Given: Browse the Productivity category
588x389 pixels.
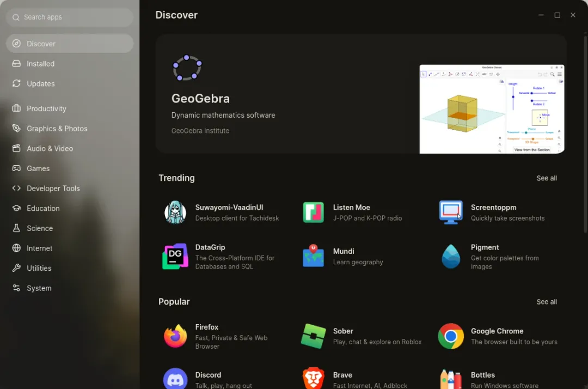Looking at the screenshot, I should click(x=70, y=108).
